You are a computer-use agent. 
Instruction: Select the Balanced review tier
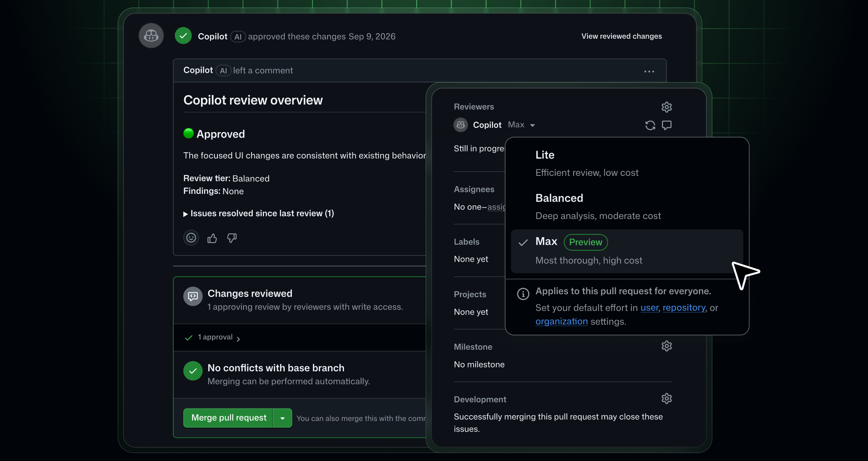tap(627, 207)
